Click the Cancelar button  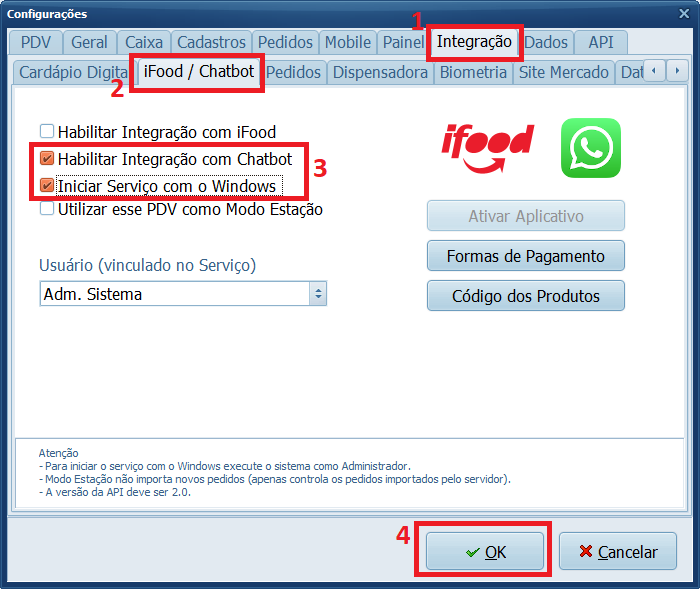tap(618, 551)
